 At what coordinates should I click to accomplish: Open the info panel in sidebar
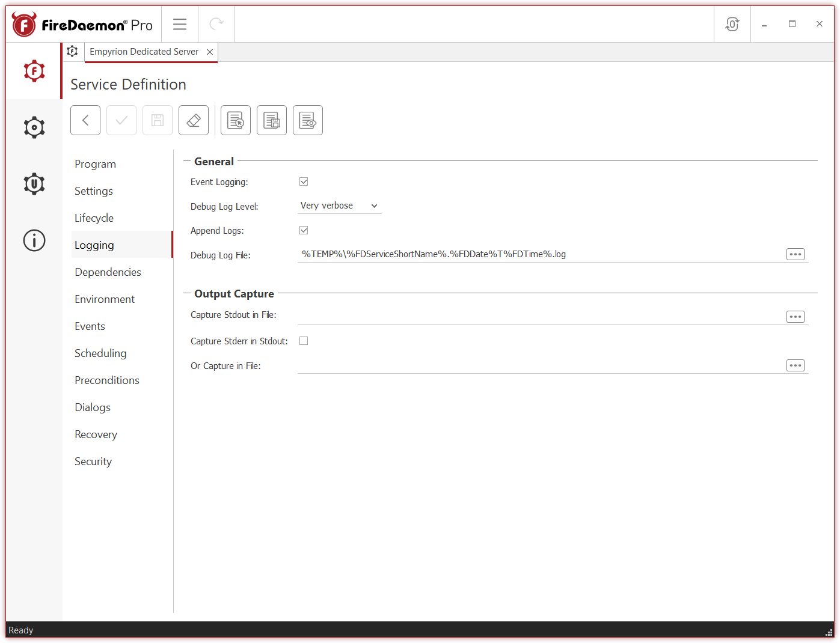tap(34, 240)
